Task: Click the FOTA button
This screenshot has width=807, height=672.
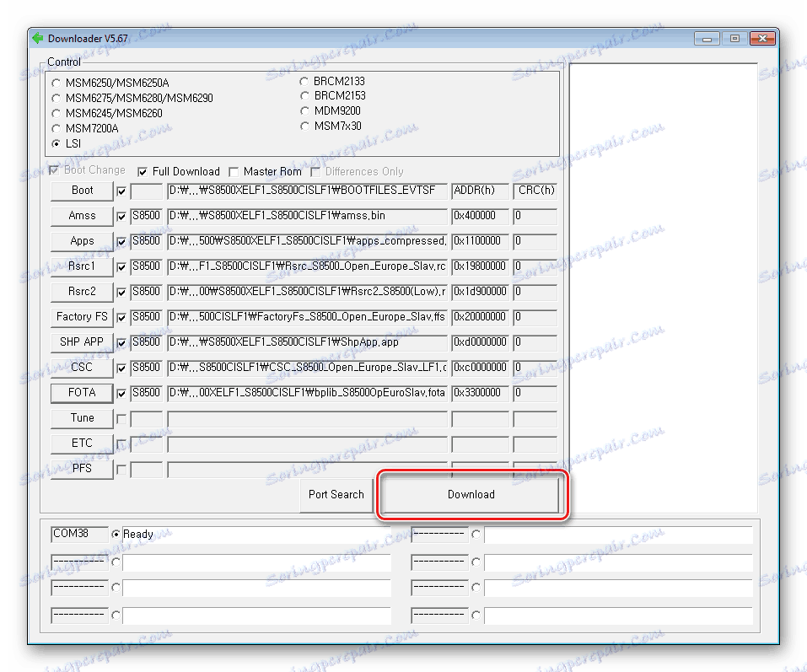Action: tap(82, 393)
